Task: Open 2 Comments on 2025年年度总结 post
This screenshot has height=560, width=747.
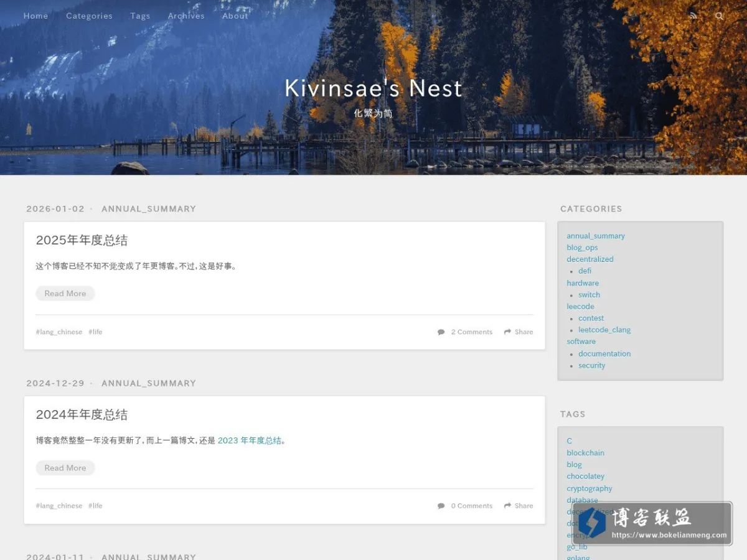Action: coord(472,332)
